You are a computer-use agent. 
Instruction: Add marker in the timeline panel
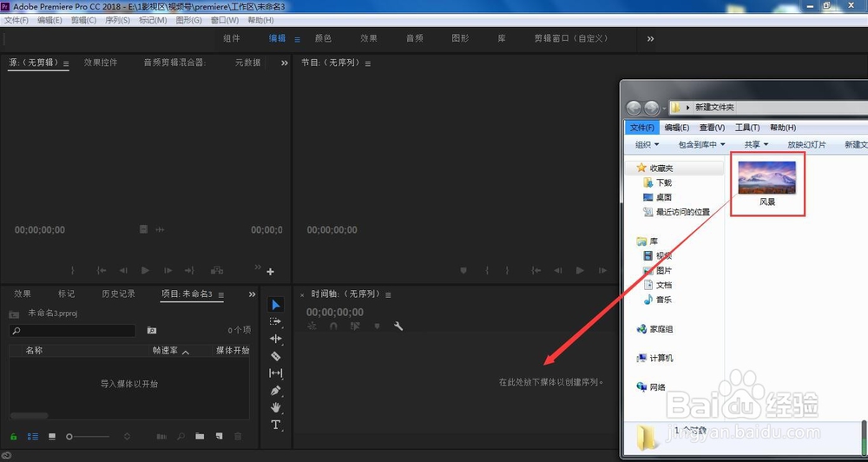tap(377, 327)
